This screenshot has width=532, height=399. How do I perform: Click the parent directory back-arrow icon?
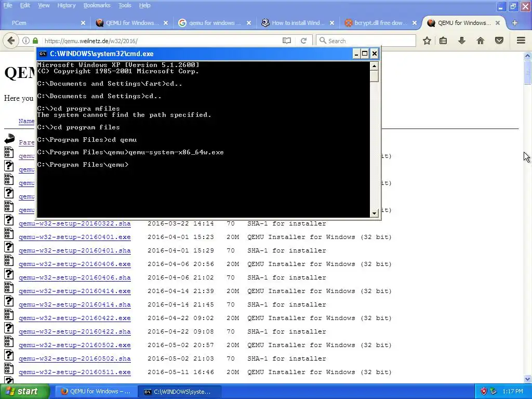9,139
